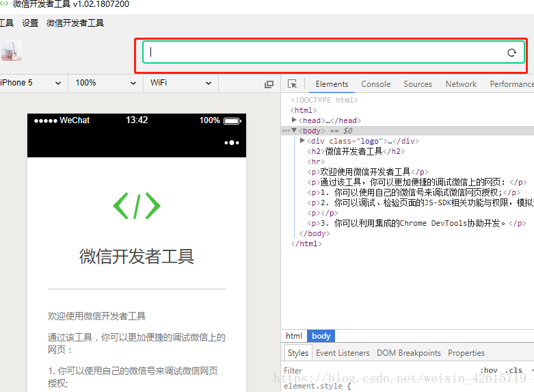Click the refresh icon in the address bar

(x=511, y=53)
